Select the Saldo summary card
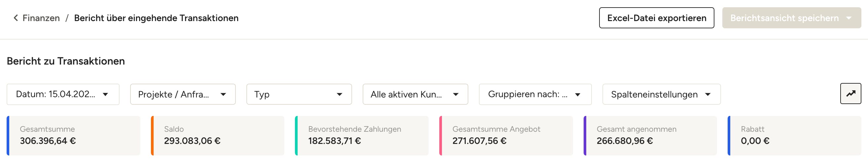868x164 pixels. [x=218, y=136]
